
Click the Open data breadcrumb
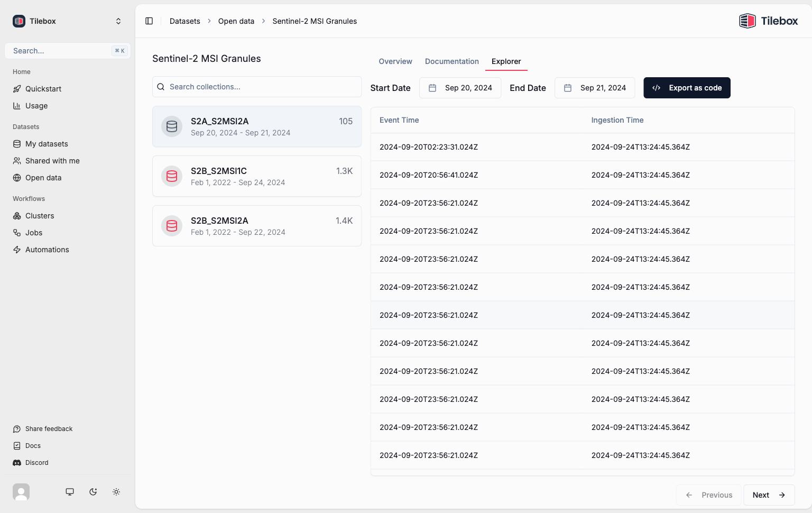(236, 21)
